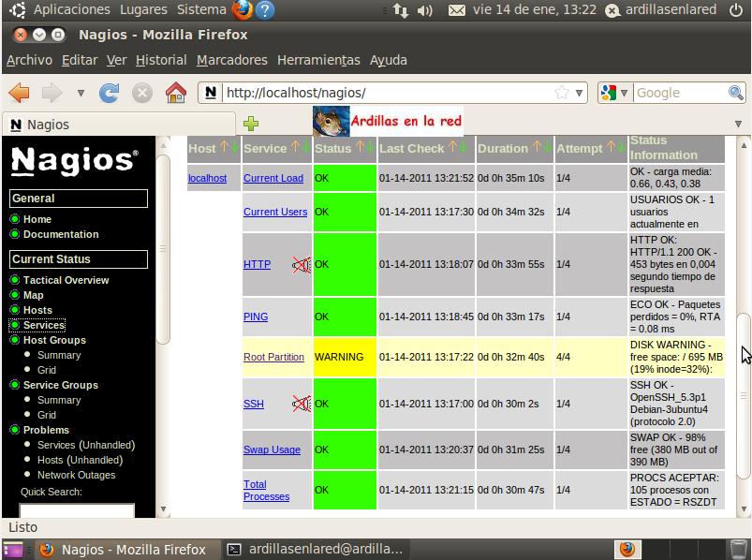Open Network Outages in the sidebar
This screenshot has width=752, height=560.
coord(76,475)
